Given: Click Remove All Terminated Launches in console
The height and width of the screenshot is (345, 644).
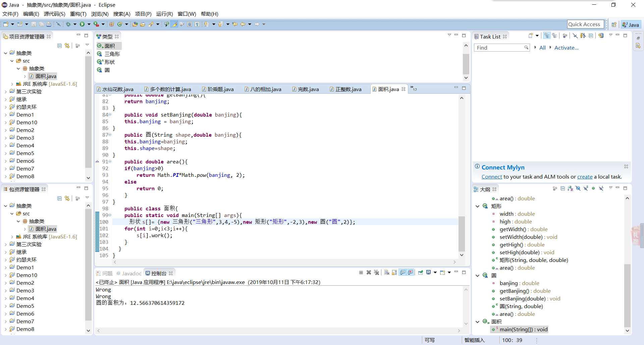Looking at the screenshot, I should 376,272.
